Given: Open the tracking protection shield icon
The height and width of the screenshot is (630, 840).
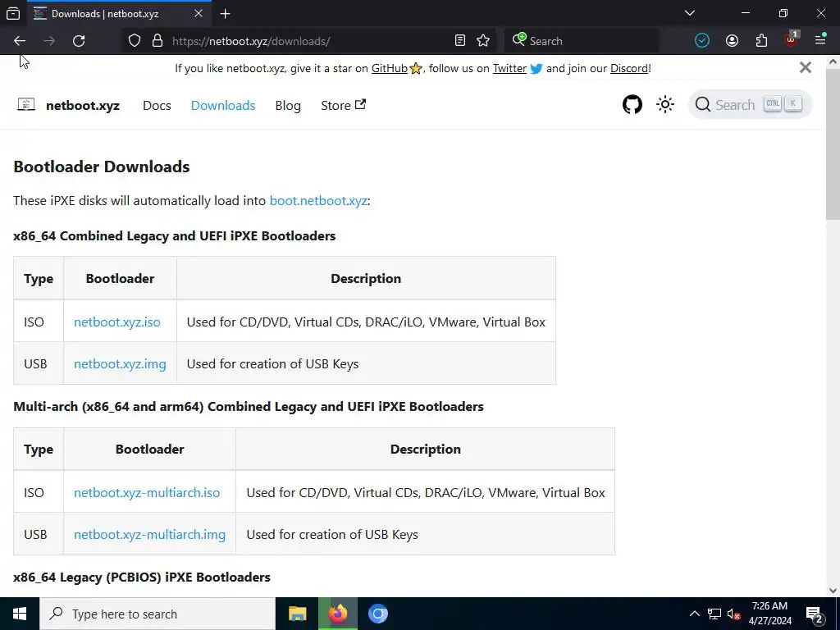Looking at the screenshot, I should (135, 41).
